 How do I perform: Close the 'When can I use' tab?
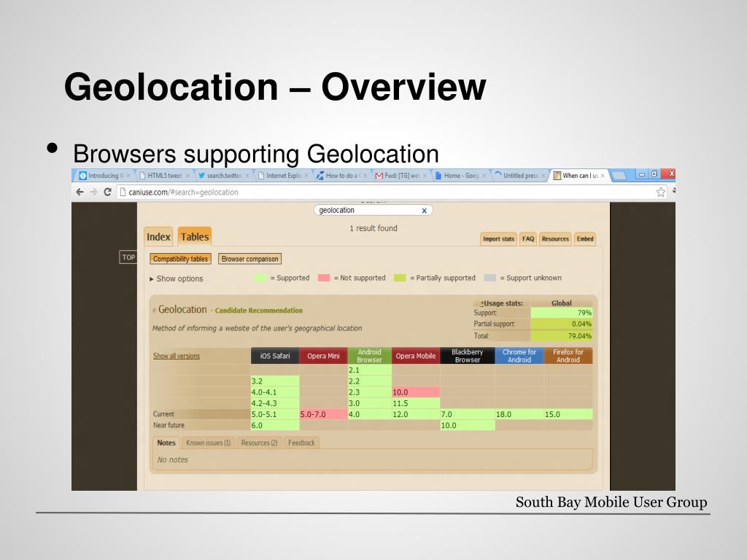click(x=603, y=176)
